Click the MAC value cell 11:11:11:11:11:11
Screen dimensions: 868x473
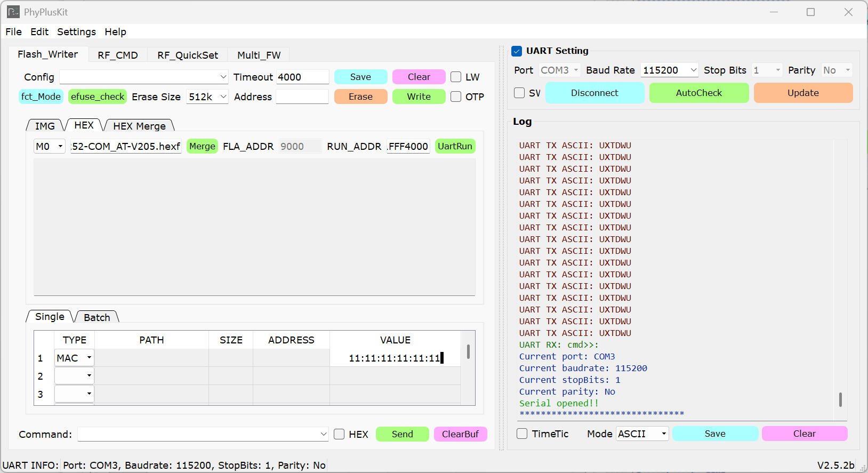[x=395, y=358]
